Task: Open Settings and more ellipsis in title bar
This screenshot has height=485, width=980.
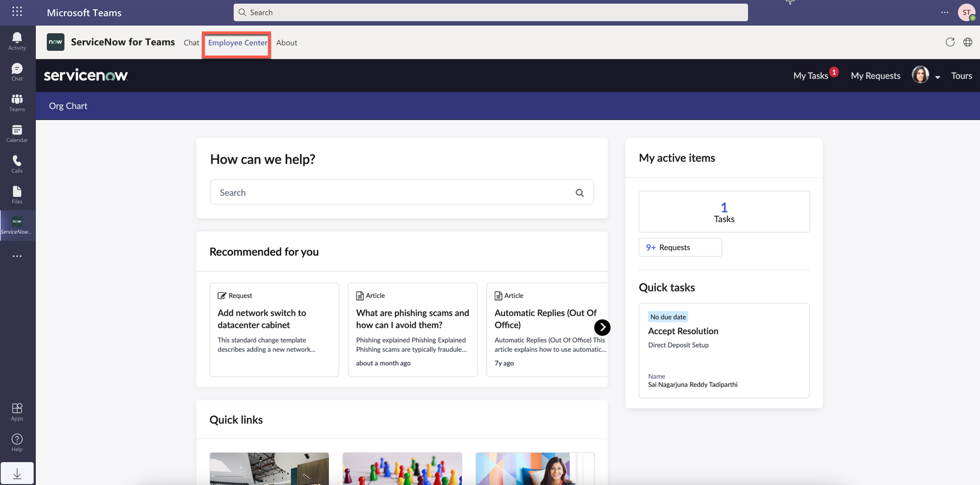Action: click(x=945, y=12)
